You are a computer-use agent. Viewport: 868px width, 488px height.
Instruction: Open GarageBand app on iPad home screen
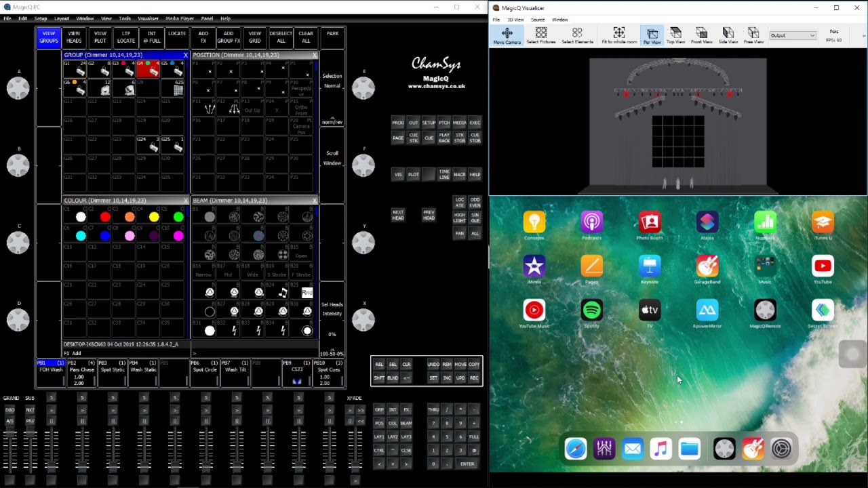[x=707, y=266]
